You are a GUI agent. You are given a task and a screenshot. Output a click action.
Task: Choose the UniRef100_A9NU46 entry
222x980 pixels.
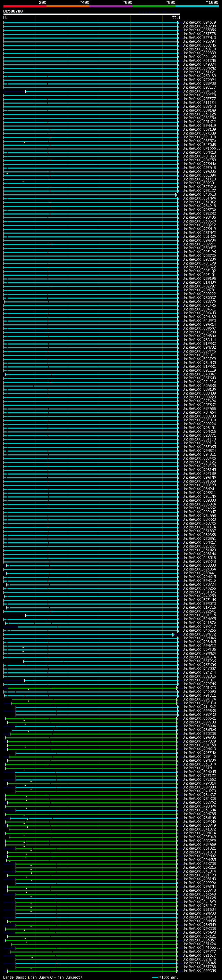199,638
